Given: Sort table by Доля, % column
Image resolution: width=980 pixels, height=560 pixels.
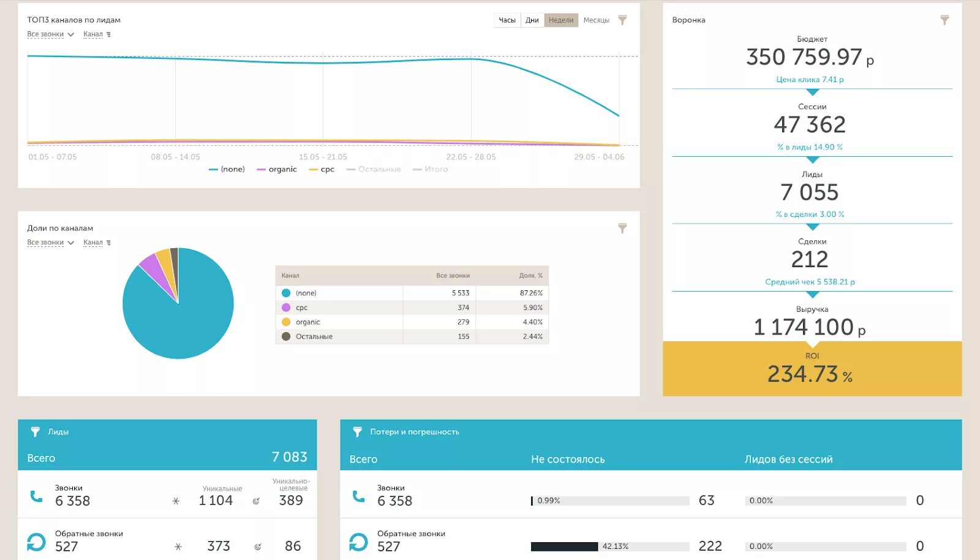Looking at the screenshot, I should (x=531, y=276).
